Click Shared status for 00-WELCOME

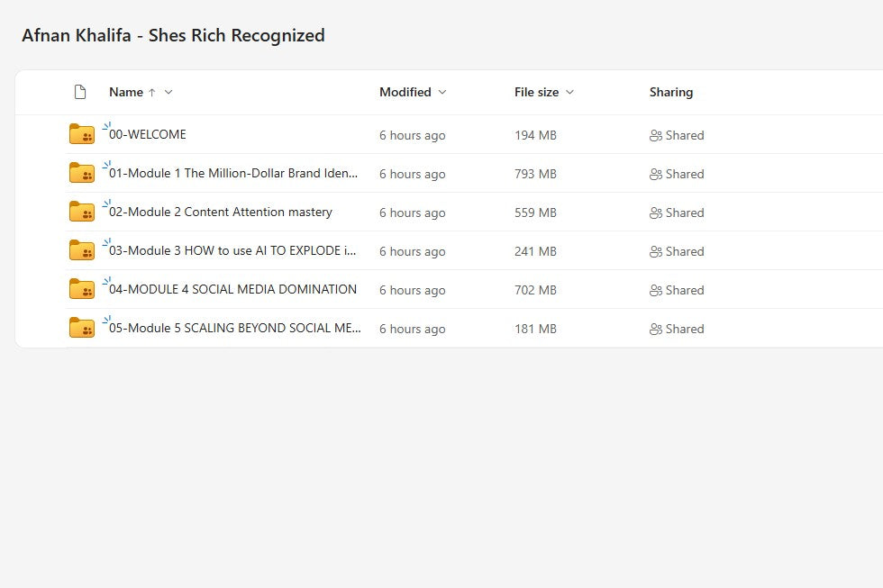pyautogui.click(x=685, y=136)
